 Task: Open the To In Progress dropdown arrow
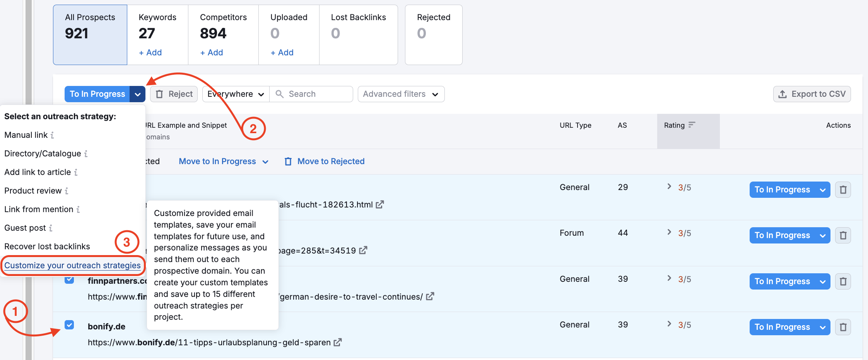(137, 94)
